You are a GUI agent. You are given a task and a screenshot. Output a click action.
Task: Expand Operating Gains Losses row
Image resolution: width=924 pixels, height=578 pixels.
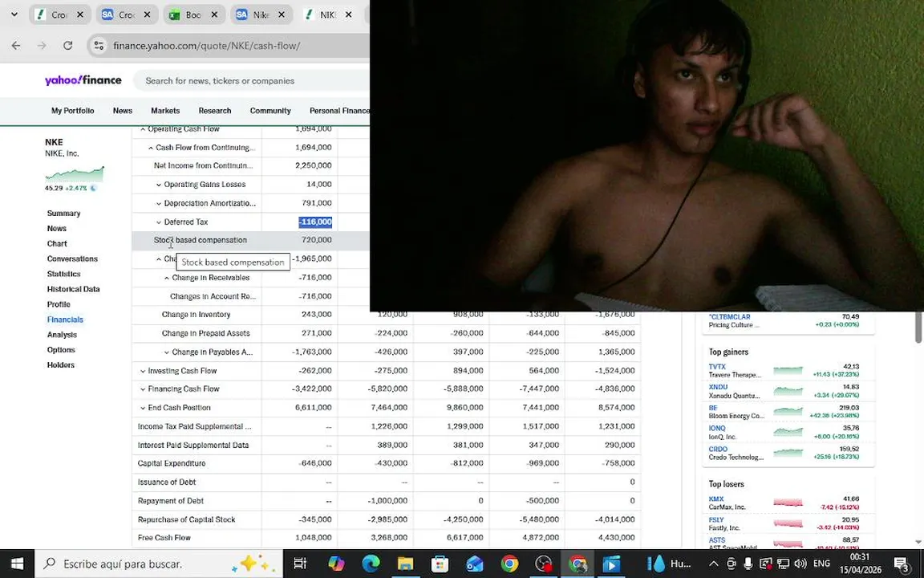tap(159, 185)
